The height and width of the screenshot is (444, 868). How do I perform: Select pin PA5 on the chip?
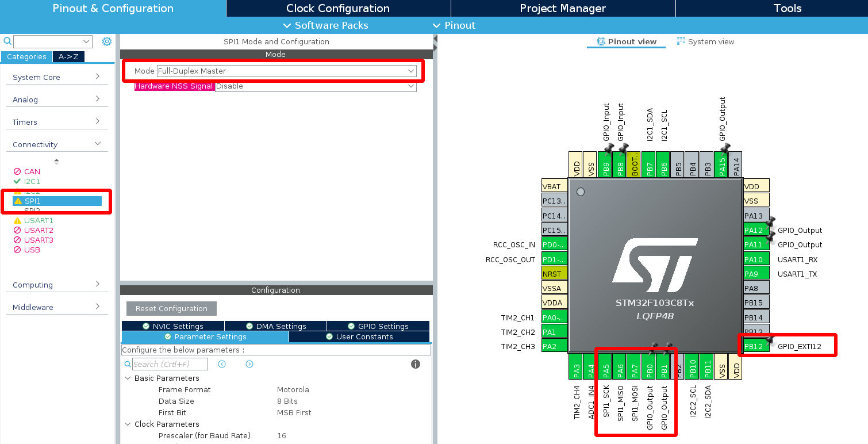tap(606, 366)
